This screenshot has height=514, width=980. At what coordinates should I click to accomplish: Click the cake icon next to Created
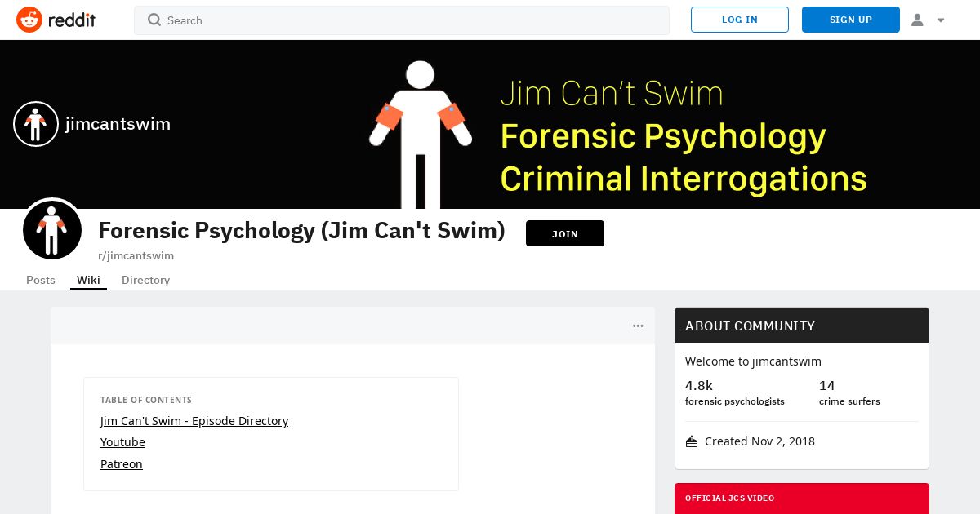point(692,441)
